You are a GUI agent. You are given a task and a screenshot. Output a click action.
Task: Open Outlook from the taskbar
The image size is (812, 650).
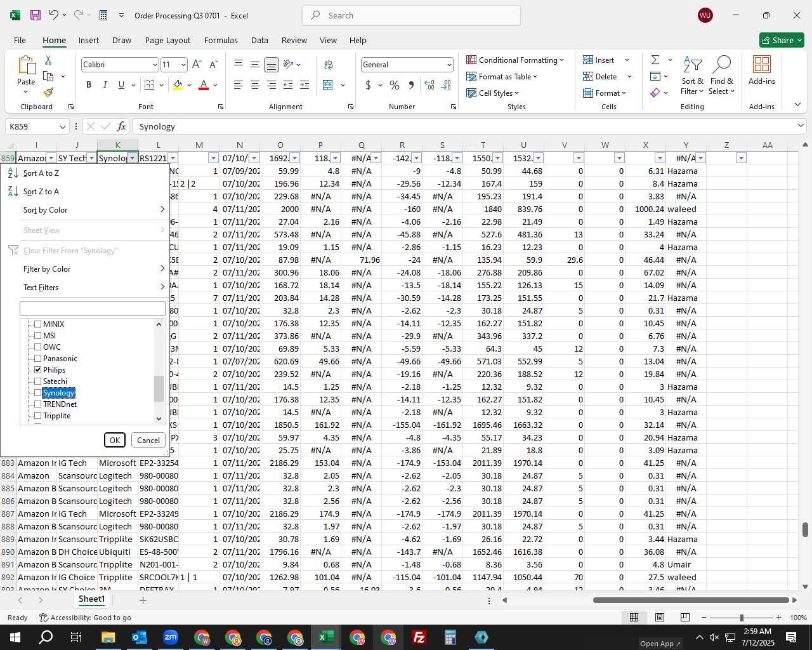(x=139, y=637)
